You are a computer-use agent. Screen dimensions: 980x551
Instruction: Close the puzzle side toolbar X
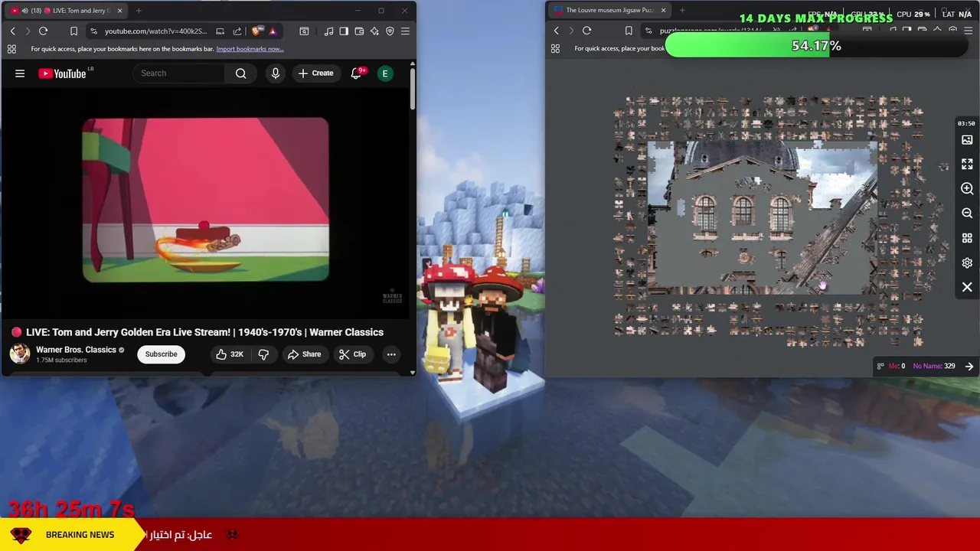pos(967,287)
